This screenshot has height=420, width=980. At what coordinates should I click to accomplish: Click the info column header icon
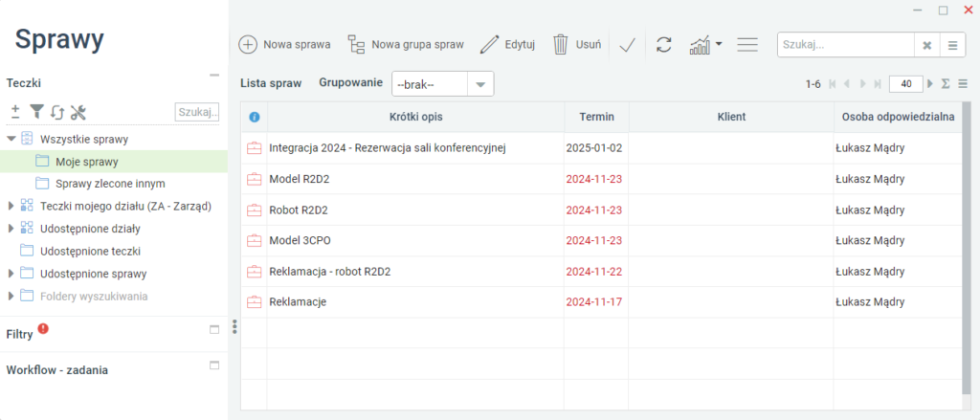tap(255, 117)
